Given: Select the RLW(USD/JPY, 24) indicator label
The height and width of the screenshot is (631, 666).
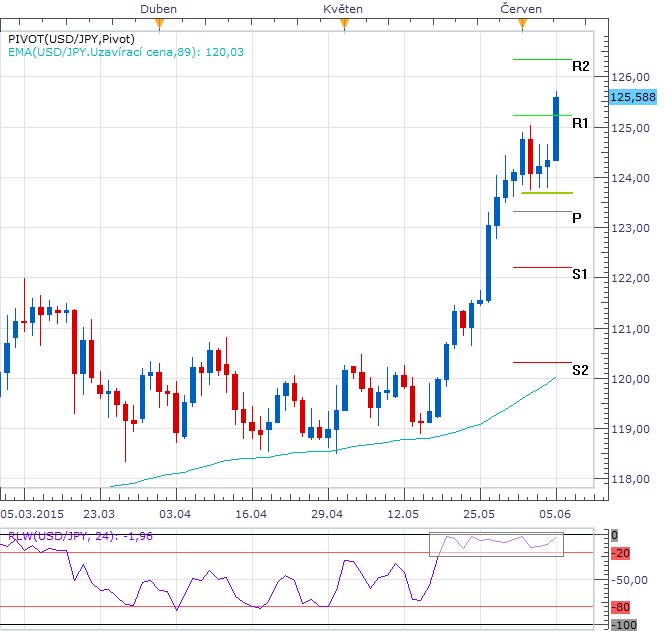Looking at the screenshot, I should coord(80,536).
